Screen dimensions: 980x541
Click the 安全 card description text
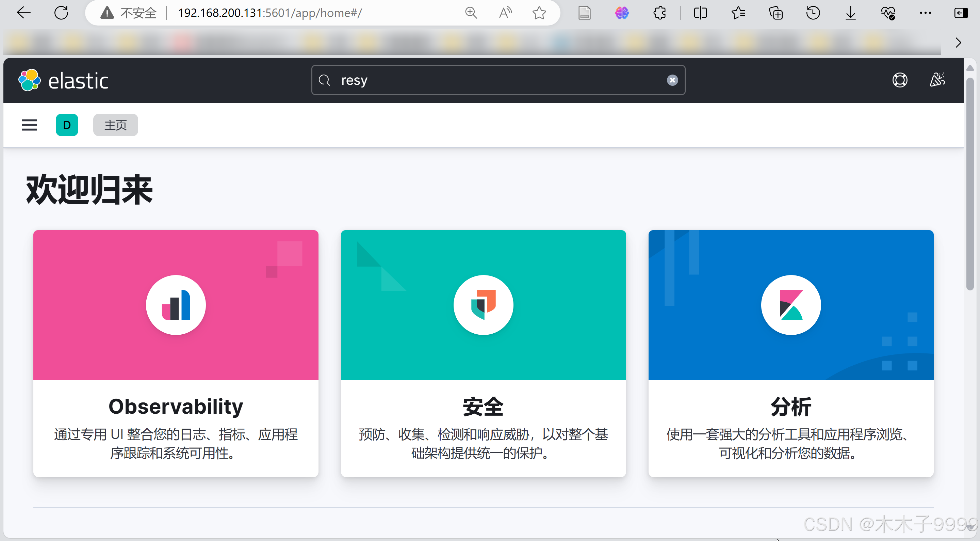[x=483, y=444]
